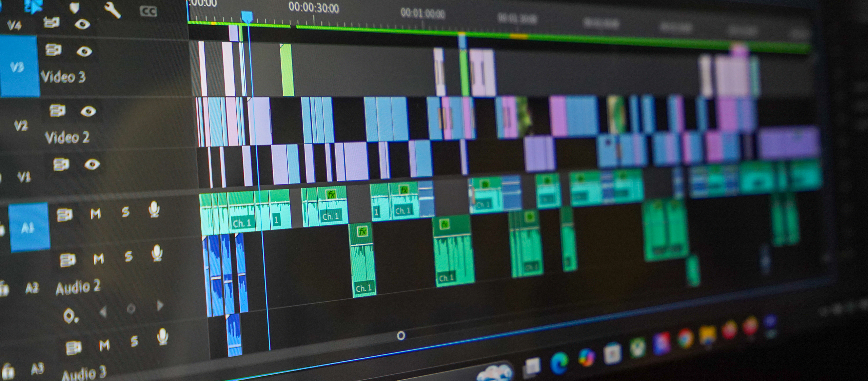The width and height of the screenshot is (868, 381).
Task: Toggle sync lock for V1 track
Action: pos(61,164)
